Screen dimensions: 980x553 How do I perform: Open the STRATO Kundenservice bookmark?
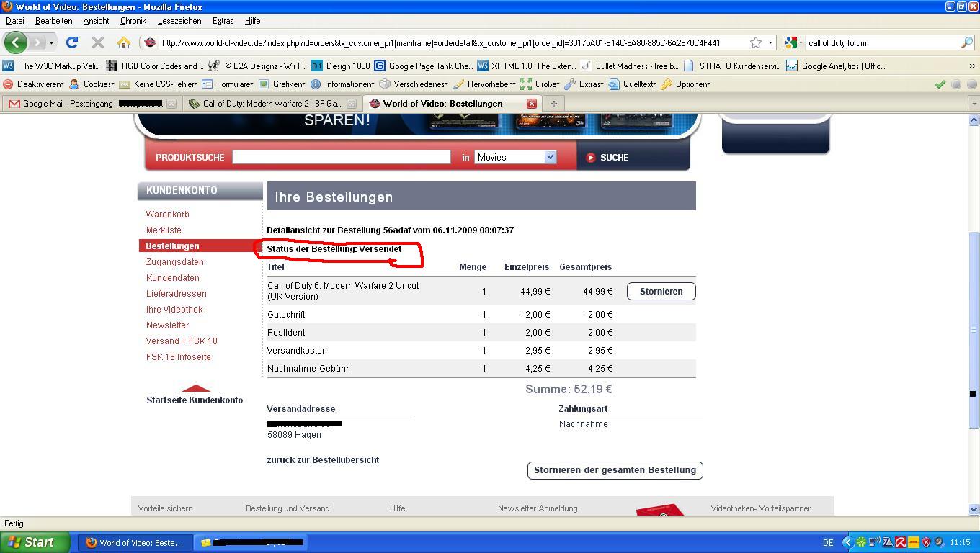click(733, 66)
